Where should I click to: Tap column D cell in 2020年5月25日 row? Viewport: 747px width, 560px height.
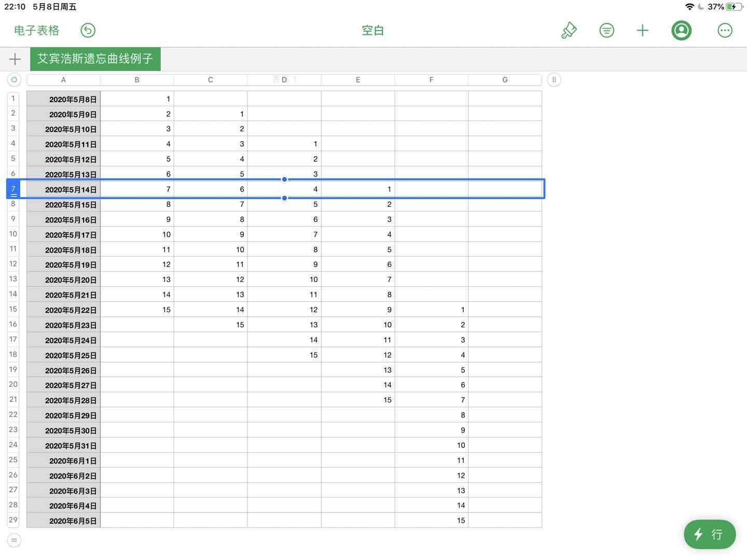(284, 355)
